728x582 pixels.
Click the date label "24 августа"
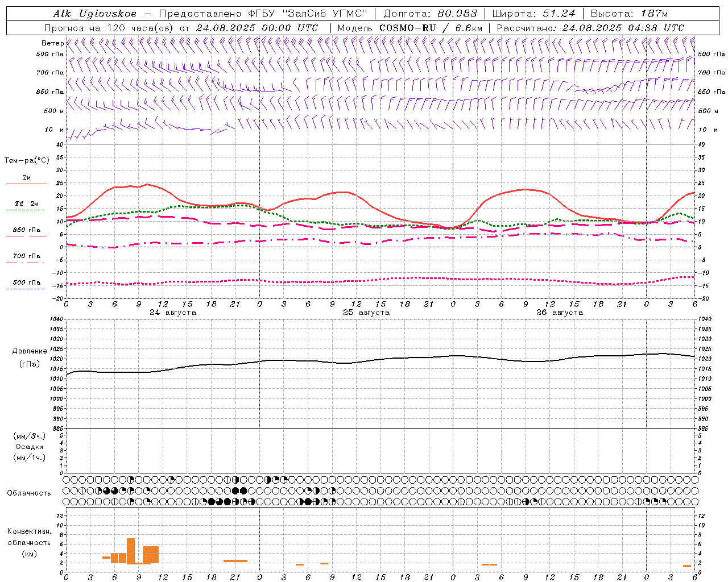(x=173, y=313)
